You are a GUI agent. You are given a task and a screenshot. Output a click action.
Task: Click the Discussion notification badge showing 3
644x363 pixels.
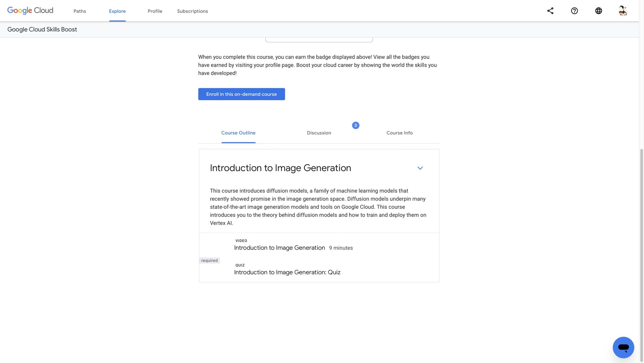(355, 125)
